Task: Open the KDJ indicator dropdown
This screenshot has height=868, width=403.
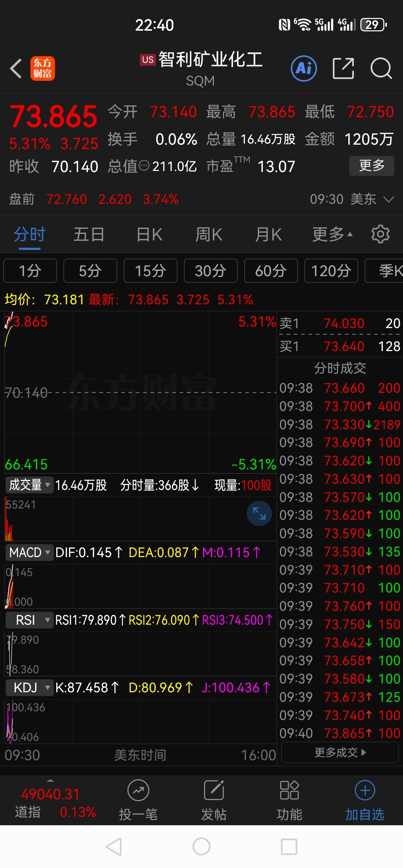Action: coord(29,688)
